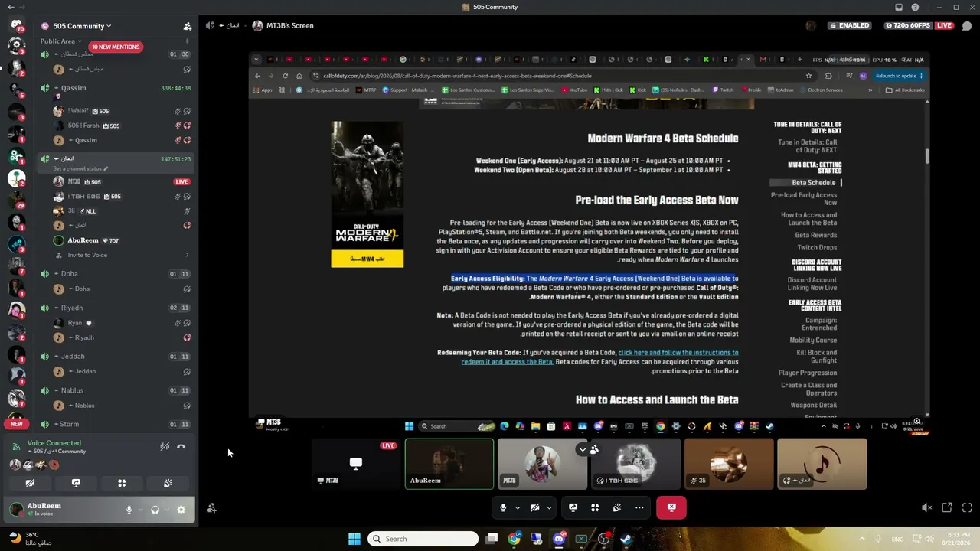Click the 10 New Mentions pill

pos(116,47)
